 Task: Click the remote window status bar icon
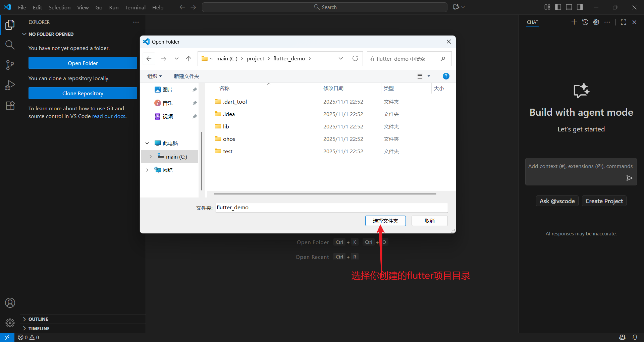point(7,337)
